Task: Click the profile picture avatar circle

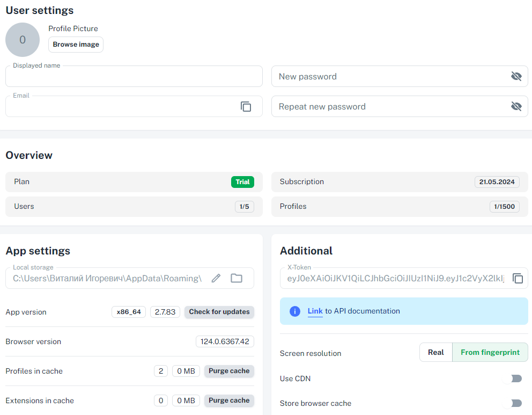Action: click(23, 40)
